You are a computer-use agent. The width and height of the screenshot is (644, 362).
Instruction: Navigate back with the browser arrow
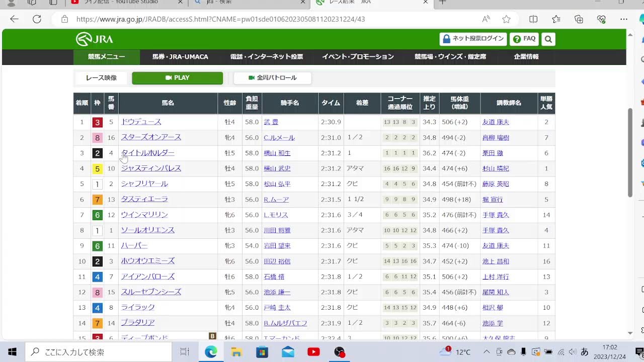click(x=13, y=19)
